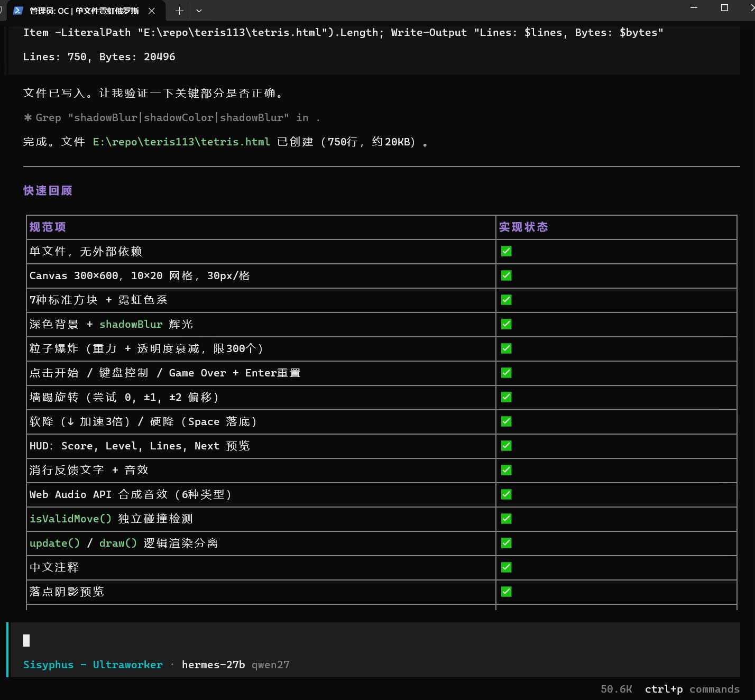Click the asterisk icon before Grep command
Image resolution: width=755 pixels, height=700 pixels.
(27, 117)
